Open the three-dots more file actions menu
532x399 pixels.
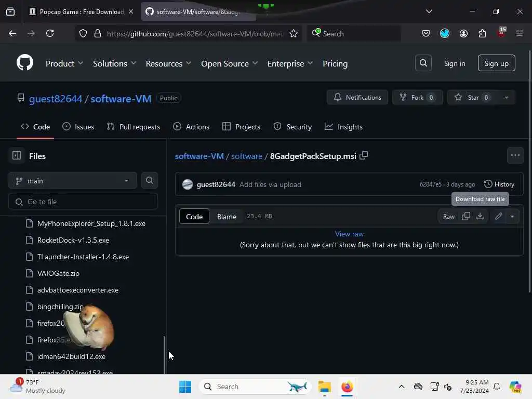[x=515, y=155]
